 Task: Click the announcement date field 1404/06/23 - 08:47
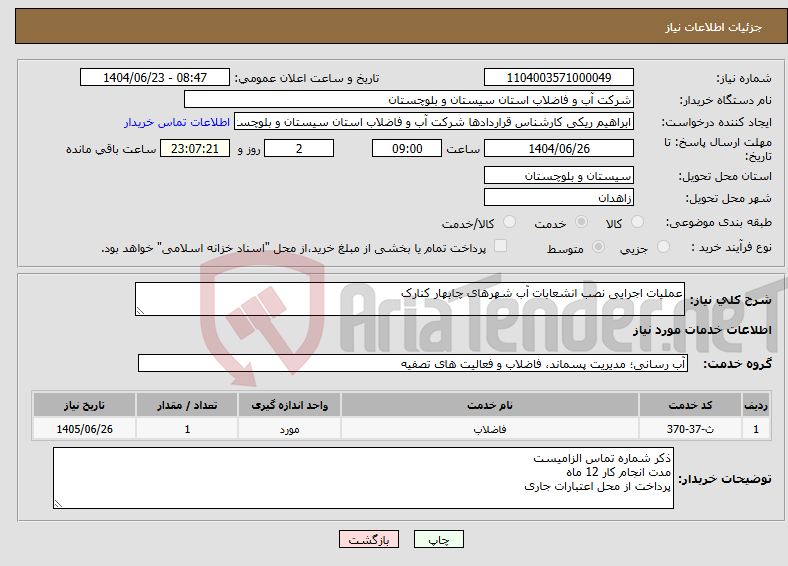pyautogui.click(x=155, y=77)
